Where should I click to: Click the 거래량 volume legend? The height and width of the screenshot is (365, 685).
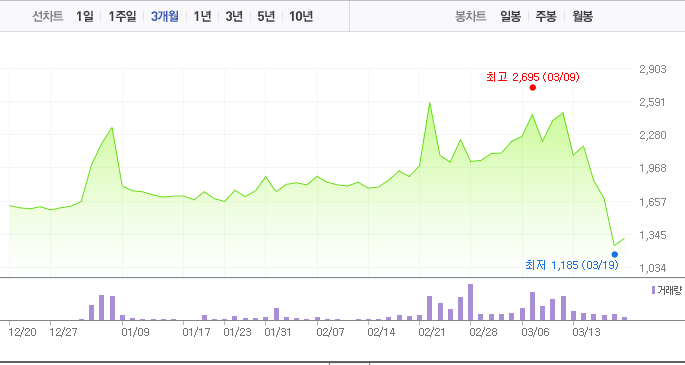[x=666, y=290]
